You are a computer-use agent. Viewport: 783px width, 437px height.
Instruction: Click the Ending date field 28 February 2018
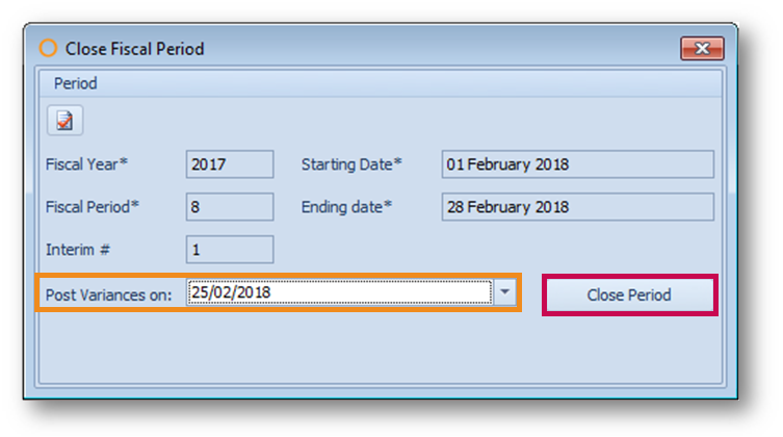(578, 207)
